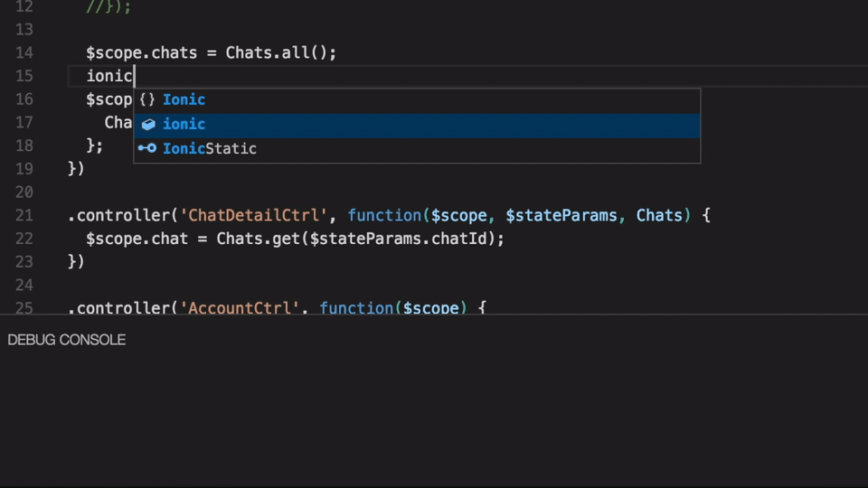Click $scope.chat assignment on line 22
Screen dimensions: 868x488
137,239
